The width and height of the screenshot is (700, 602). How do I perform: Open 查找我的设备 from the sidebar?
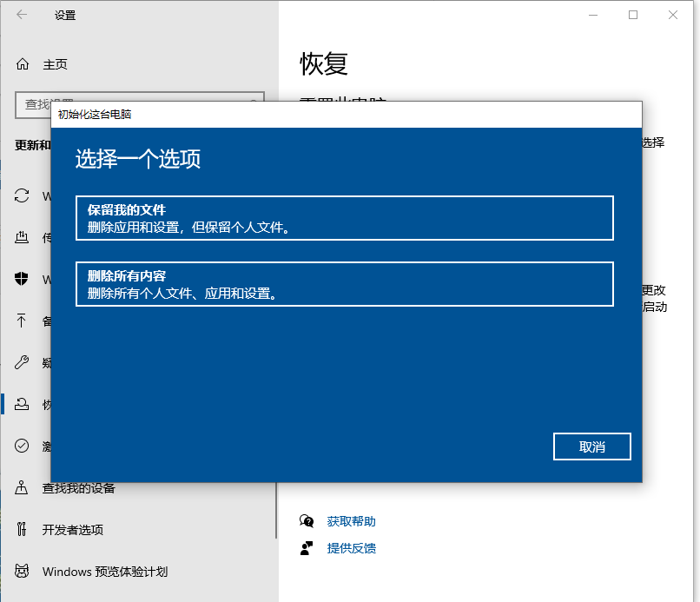tap(21, 487)
